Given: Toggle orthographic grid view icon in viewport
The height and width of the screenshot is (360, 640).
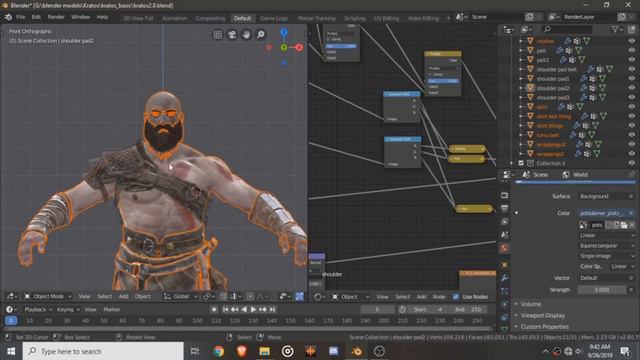Looking at the screenshot, I should point(218,35).
